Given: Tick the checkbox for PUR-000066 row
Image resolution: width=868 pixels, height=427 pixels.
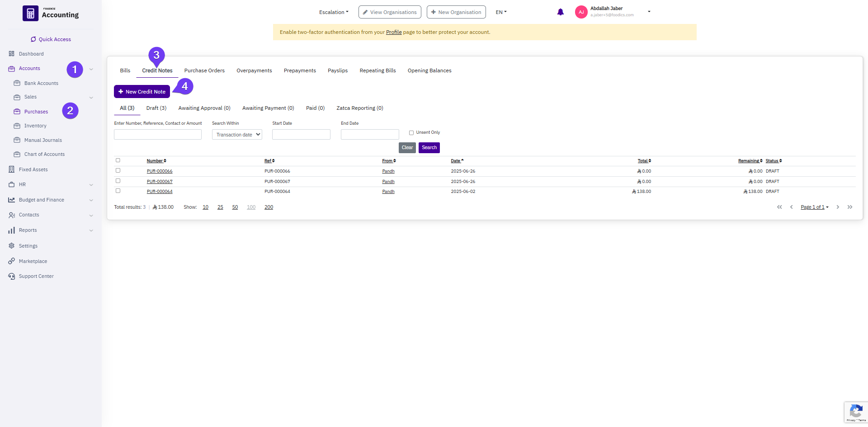Looking at the screenshot, I should [x=118, y=171].
